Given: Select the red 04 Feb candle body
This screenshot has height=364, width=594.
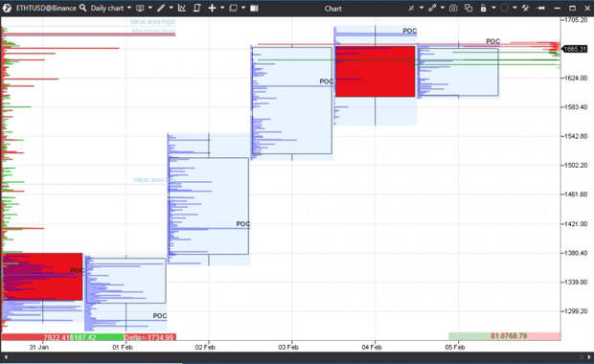Looking at the screenshot, I should click(375, 72).
